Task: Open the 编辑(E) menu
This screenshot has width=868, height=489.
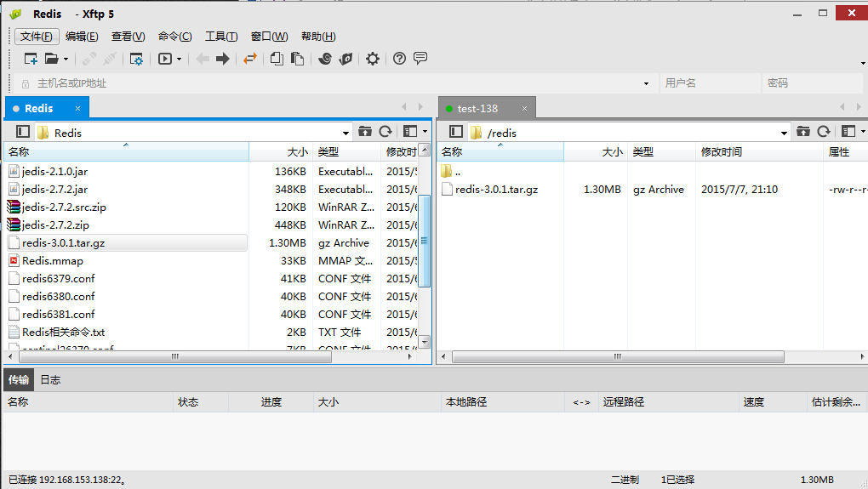Action: point(82,37)
